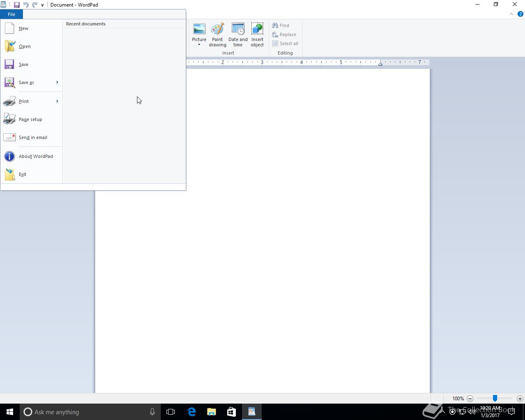
Task: Show hidden tray icons chevron
Action: coord(443,412)
